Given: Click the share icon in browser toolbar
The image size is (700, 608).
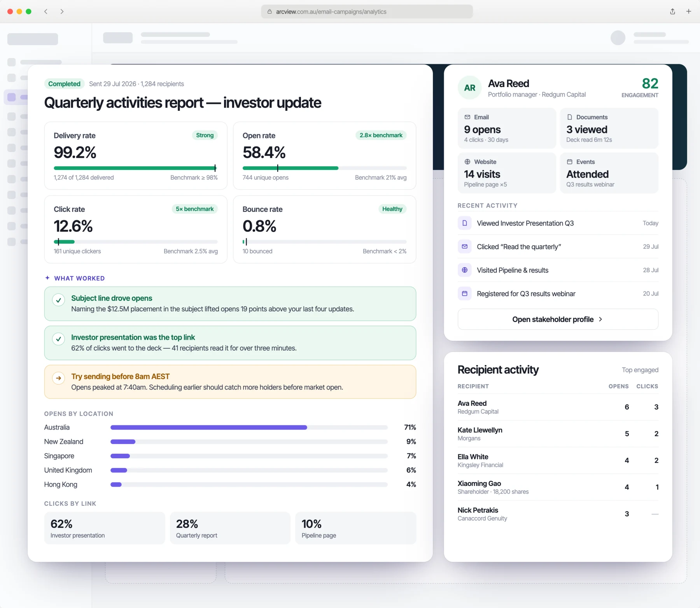Looking at the screenshot, I should pos(672,11).
